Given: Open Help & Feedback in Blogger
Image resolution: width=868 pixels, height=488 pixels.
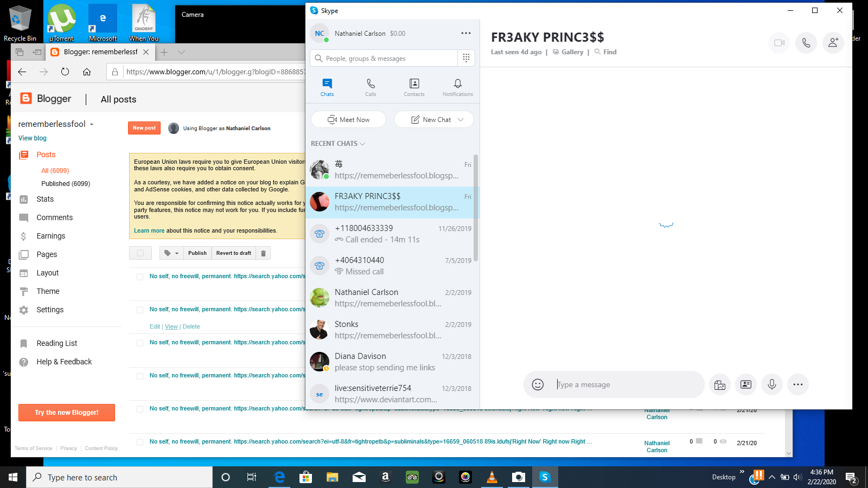Looking at the screenshot, I should tap(64, 362).
